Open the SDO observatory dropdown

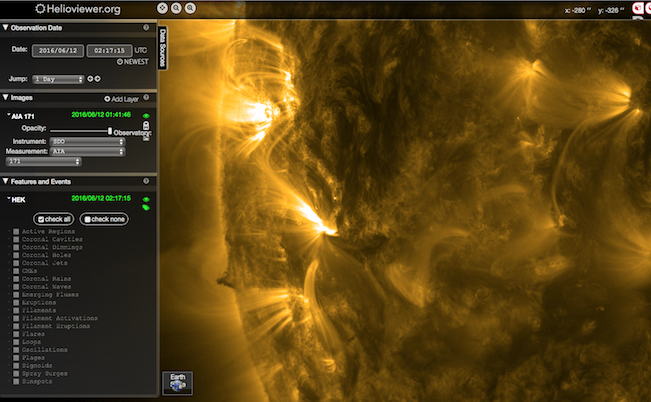point(87,142)
